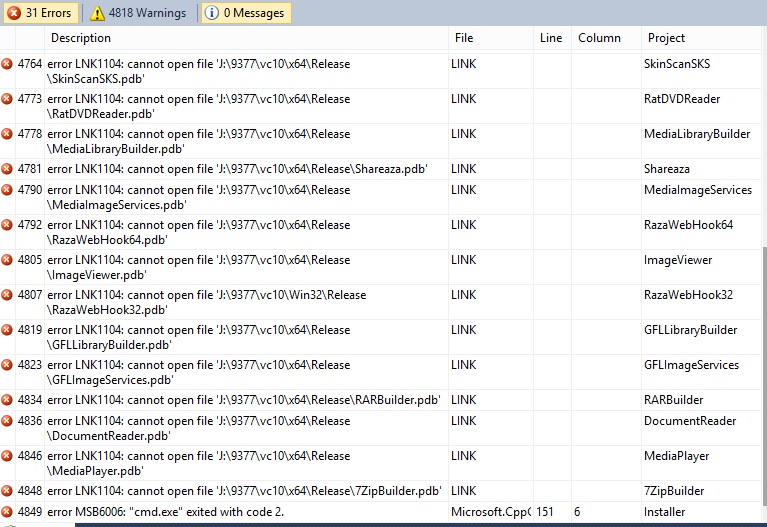Toggle the 0 Messages filter
The width and height of the screenshot is (767, 527).
(x=245, y=13)
